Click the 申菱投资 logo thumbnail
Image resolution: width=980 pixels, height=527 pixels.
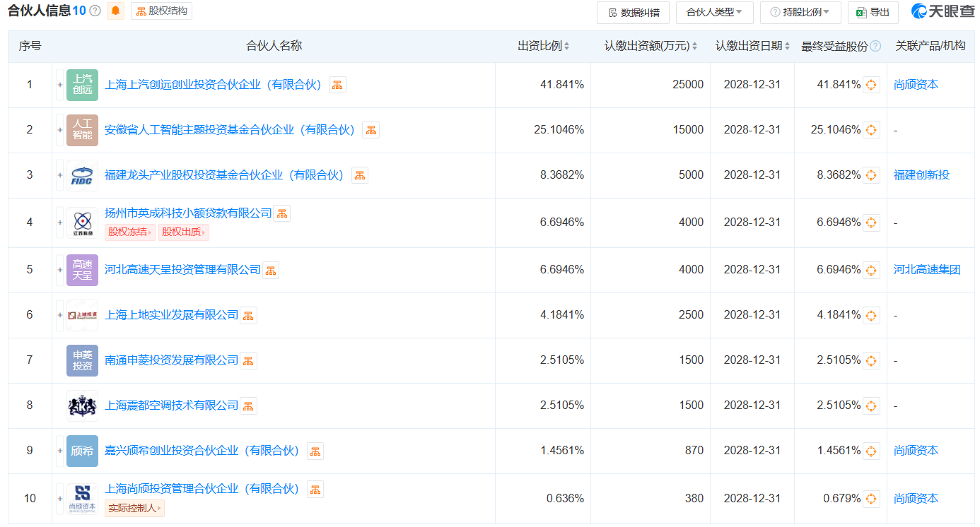[x=82, y=360]
